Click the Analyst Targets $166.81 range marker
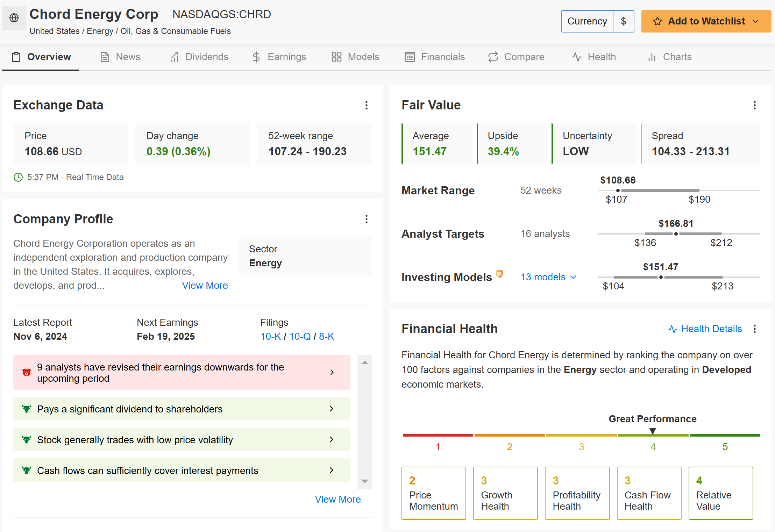This screenshot has width=775, height=532. 676,234
